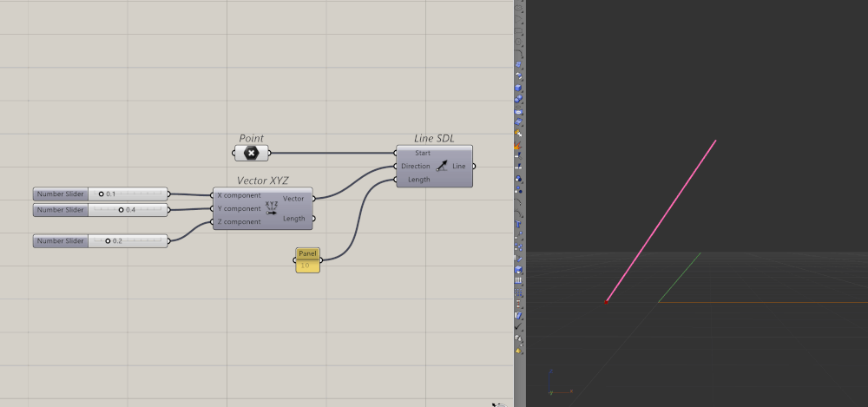The image size is (868, 407).
Task: Select the puzzle-piece Join tool icon
Action: coord(519,134)
